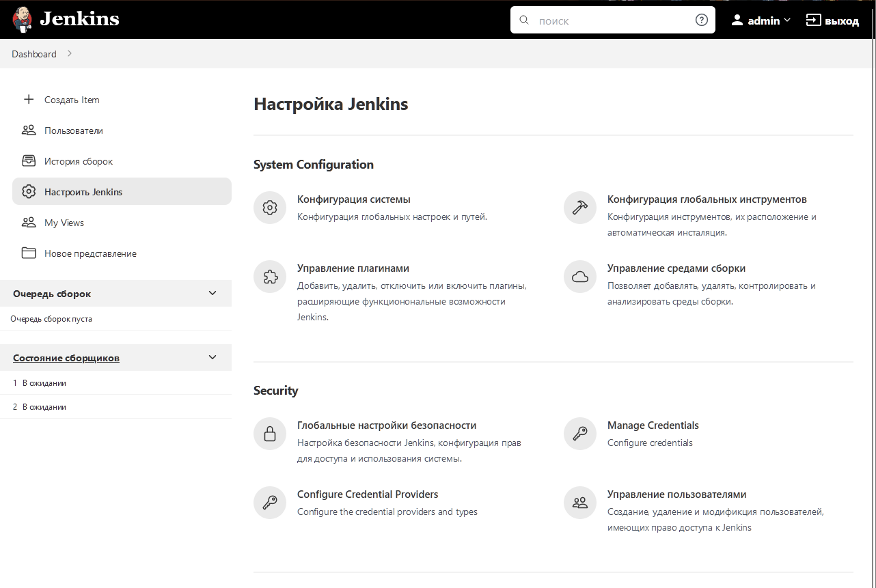The width and height of the screenshot is (876, 588).
Task: Click the key icon for Manage Credentials
Action: (x=579, y=433)
